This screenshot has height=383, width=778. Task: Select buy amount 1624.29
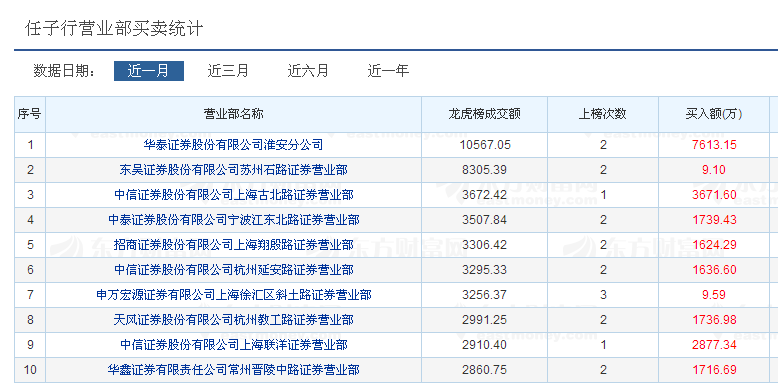pyautogui.click(x=714, y=245)
